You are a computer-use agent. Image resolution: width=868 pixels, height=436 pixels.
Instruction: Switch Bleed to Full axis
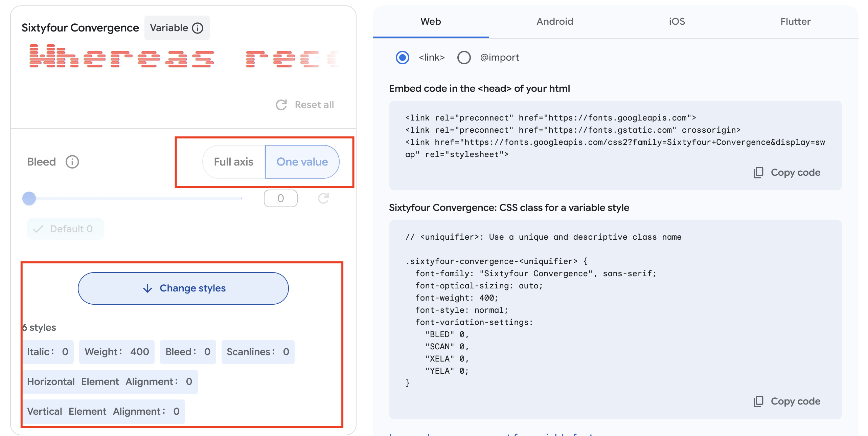coord(234,162)
